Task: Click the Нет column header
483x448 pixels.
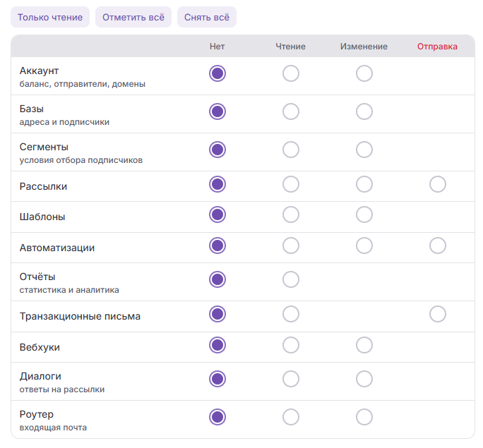Action: tap(217, 47)
